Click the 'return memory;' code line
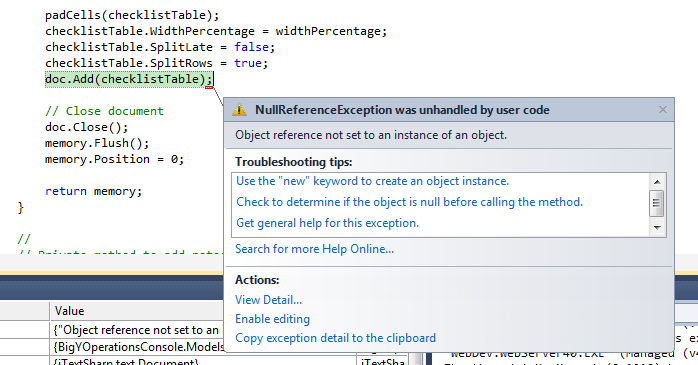The image size is (698, 365). pyautogui.click(x=93, y=191)
